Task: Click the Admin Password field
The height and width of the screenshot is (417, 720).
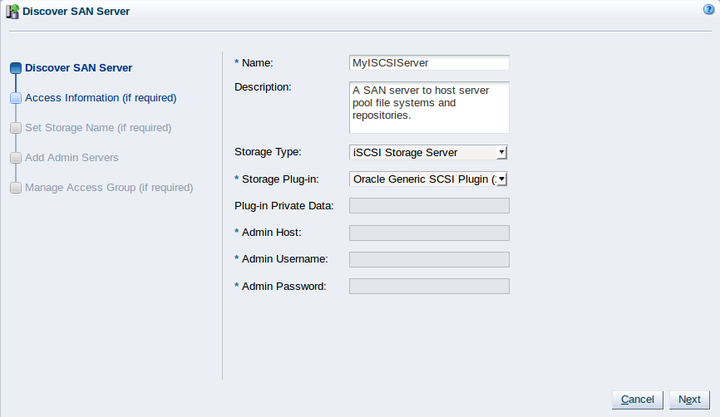Action: click(429, 286)
